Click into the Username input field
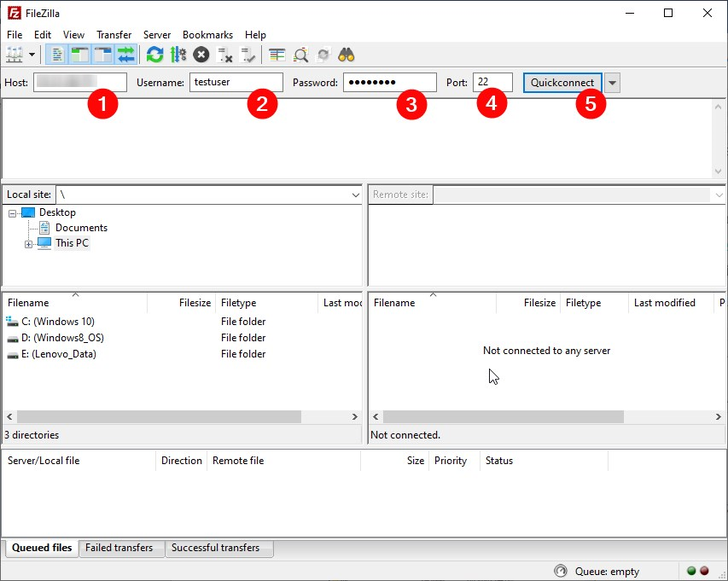Image resolution: width=728 pixels, height=581 pixels. [x=236, y=83]
